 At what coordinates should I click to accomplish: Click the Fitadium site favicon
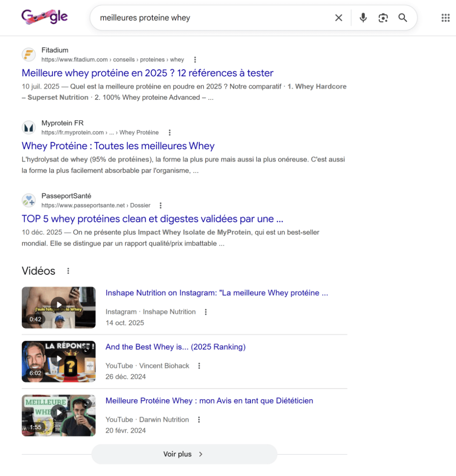coord(28,54)
